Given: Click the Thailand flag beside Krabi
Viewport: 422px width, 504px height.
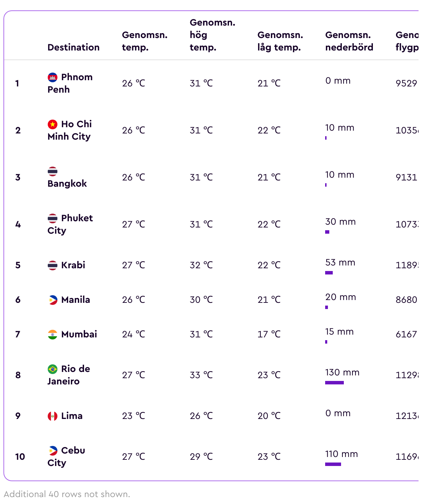Looking at the screenshot, I should coord(53,265).
